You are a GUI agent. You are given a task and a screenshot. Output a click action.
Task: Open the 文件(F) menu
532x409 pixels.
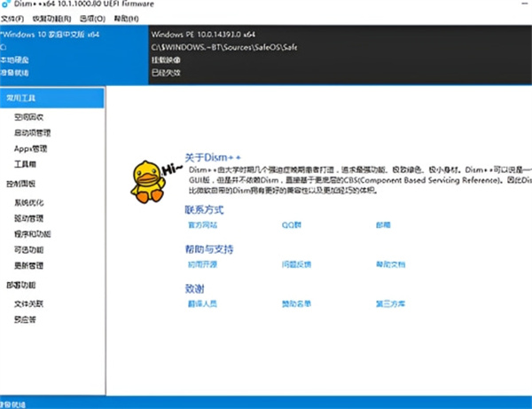click(x=12, y=19)
